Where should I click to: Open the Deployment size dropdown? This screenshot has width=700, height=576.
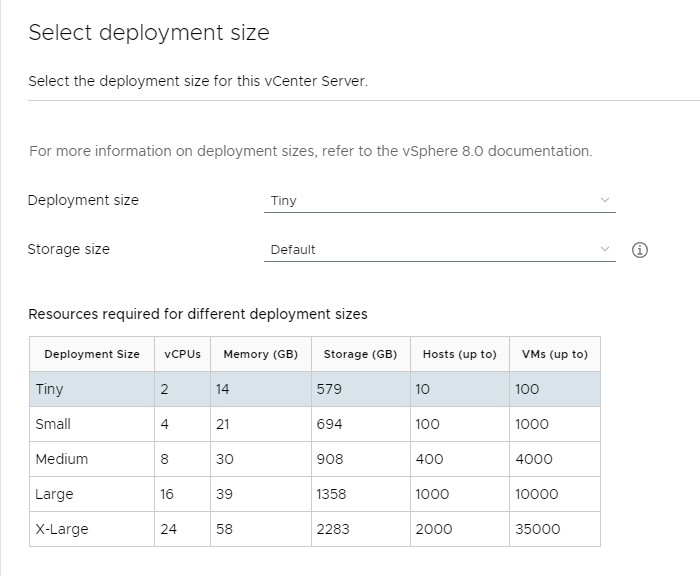440,200
